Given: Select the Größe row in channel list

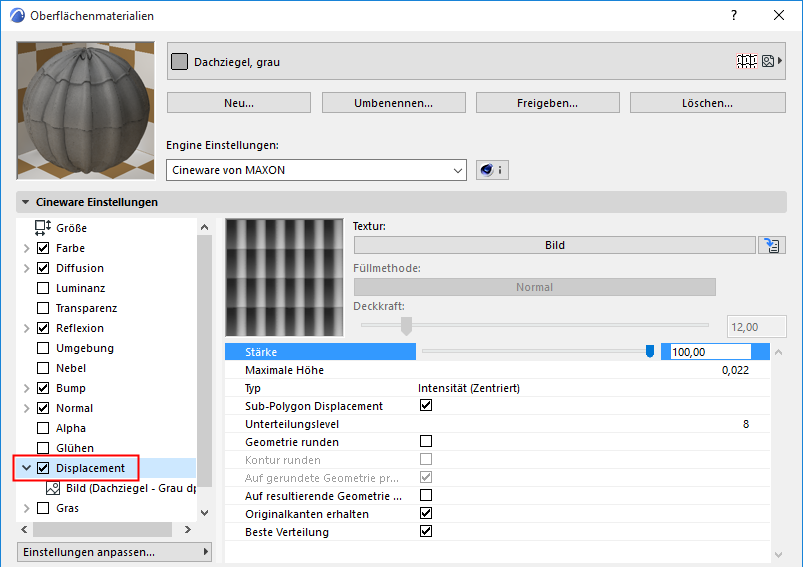Looking at the screenshot, I should 107,228.
